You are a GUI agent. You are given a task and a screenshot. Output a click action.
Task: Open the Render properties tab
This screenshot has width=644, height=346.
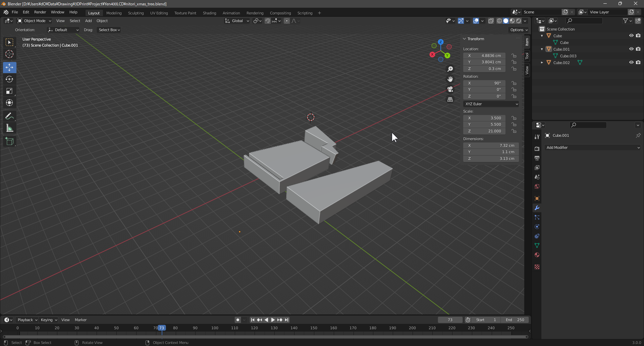pyautogui.click(x=537, y=149)
